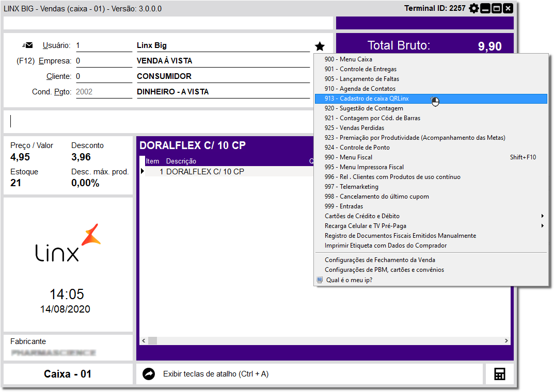Click the Item column header
Screen dimensions: 554x392
[x=153, y=161]
